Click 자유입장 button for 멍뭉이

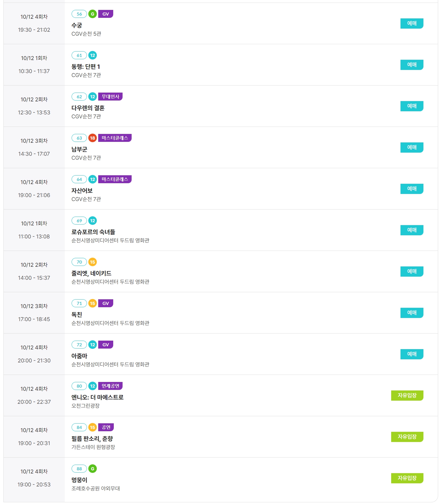pyautogui.click(x=407, y=478)
